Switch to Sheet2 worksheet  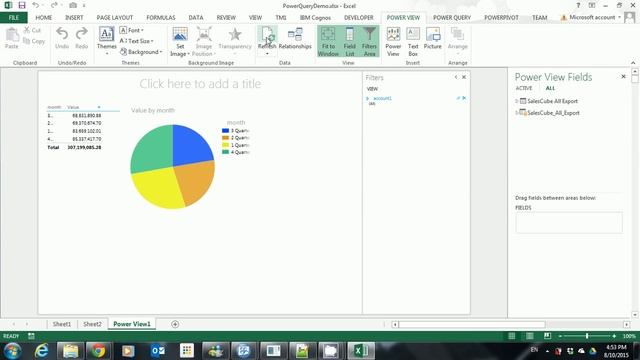pos(92,324)
